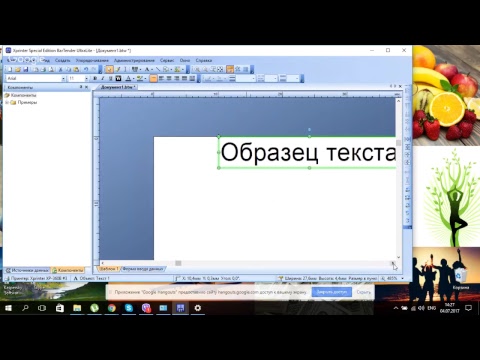Click the highlight fill color button
480x360 pixels.
point(140,78)
